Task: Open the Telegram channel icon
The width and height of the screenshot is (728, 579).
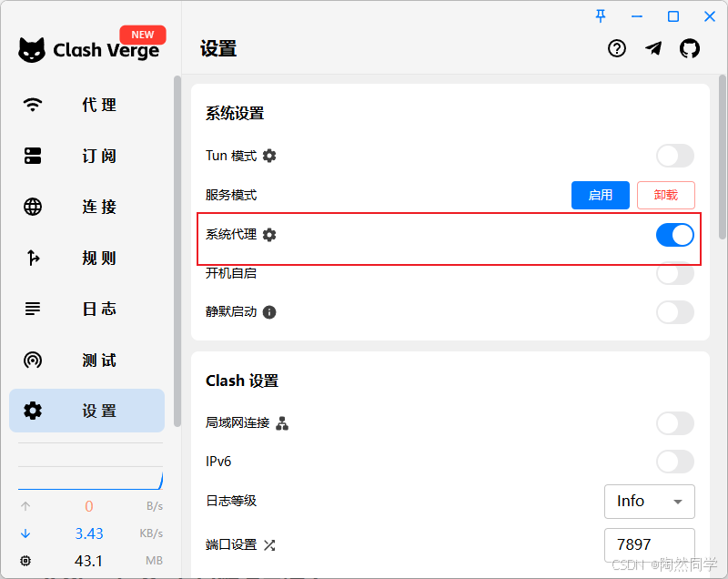Action: (653, 48)
